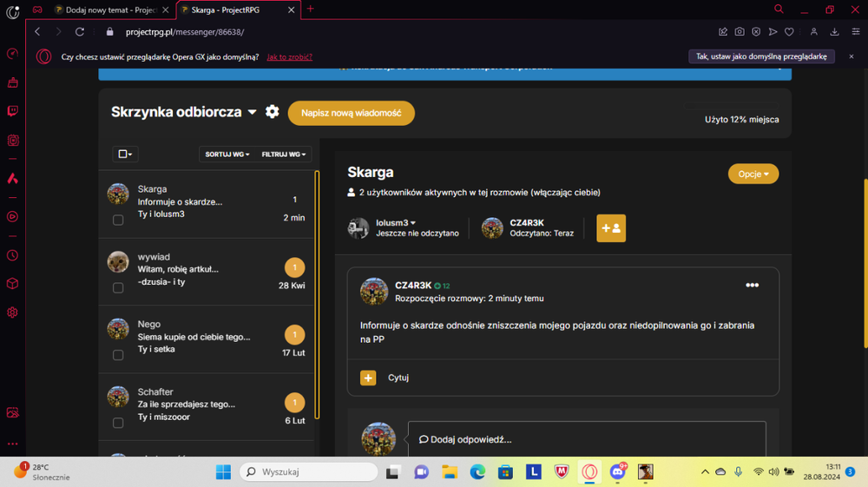Open downloads icon in address bar
This screenshot has width=868, height=487.
click(834, 32)
